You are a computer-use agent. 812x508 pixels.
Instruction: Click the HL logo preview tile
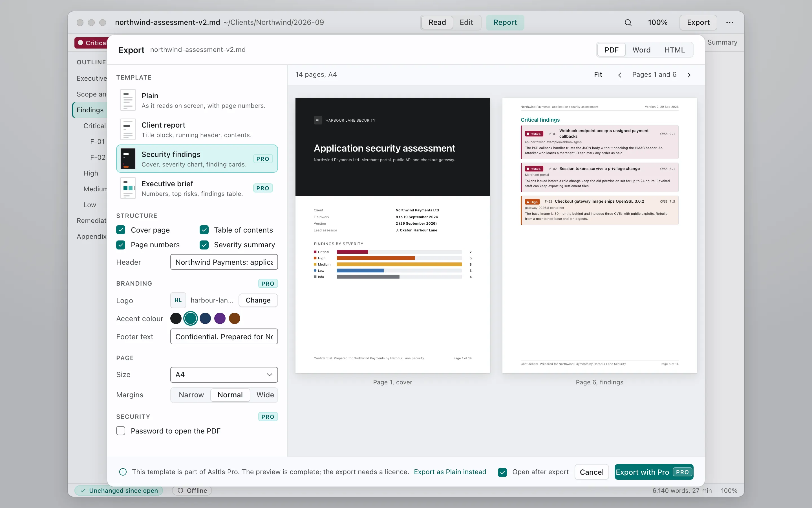coord(178,300)
